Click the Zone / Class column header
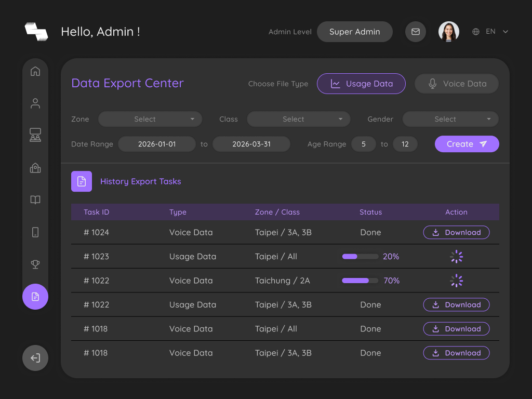The image size is (532, 399). 277,212
